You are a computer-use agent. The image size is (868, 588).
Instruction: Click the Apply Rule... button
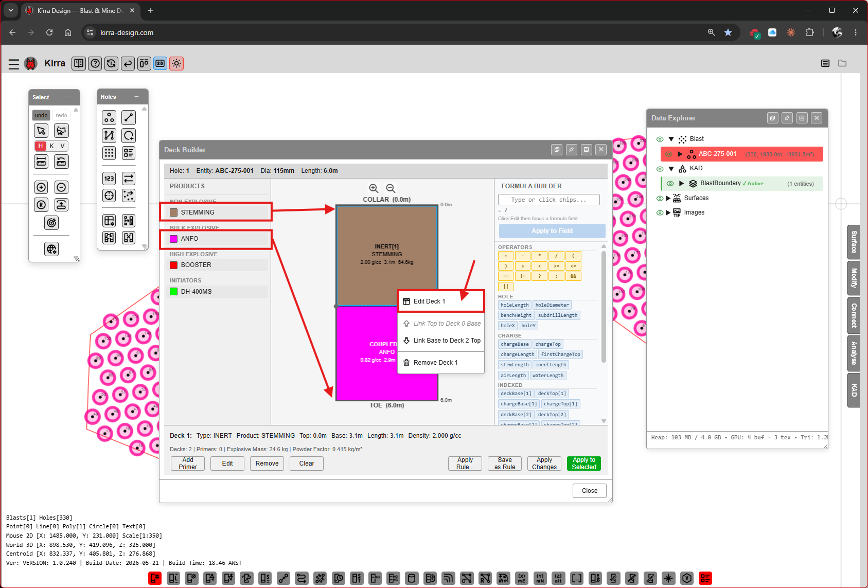pyautogui.click(x=465, y=464)
